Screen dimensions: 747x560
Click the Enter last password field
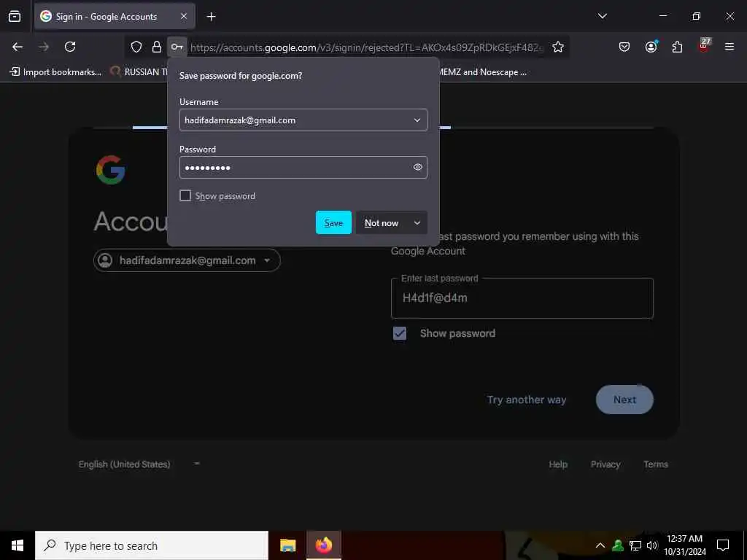click(522, 298)
